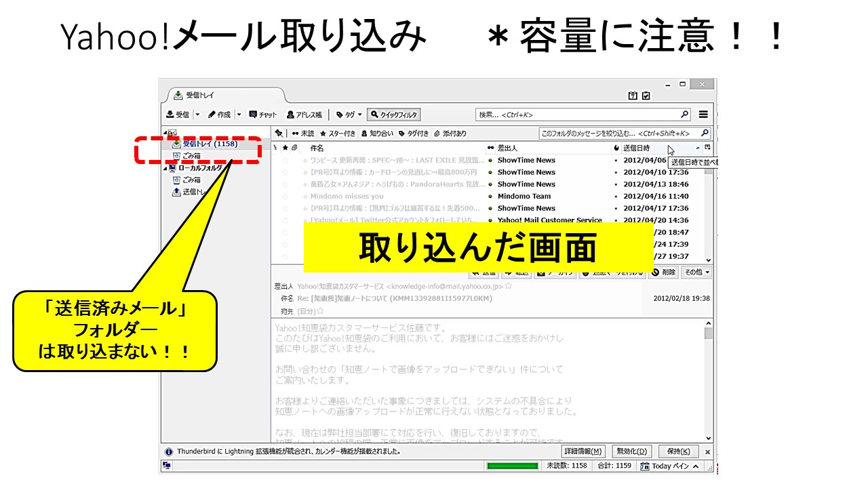The width and height of the screenshot is (868, 488).
Task: Select 受信トレイ (1158) in folder tree
Action: coord(210,144)
